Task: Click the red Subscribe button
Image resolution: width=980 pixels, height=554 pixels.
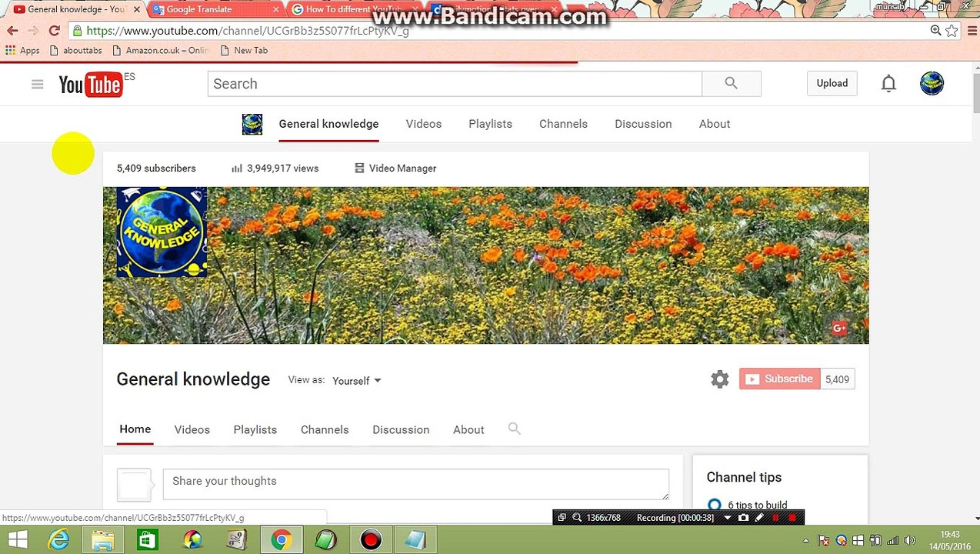Action: tap(779, 379)
